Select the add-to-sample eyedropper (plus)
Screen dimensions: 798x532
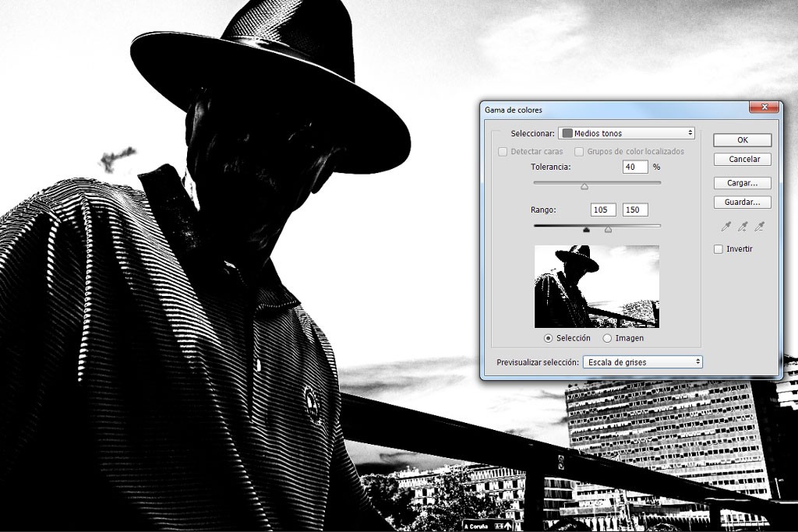pos(743,227)
